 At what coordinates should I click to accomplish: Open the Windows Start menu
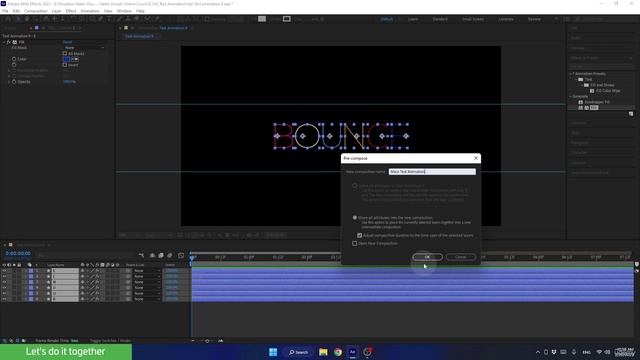273,352
